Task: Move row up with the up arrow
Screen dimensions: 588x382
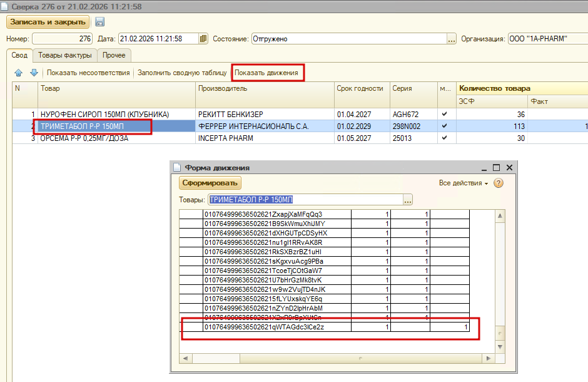Action: click(18, 73)
